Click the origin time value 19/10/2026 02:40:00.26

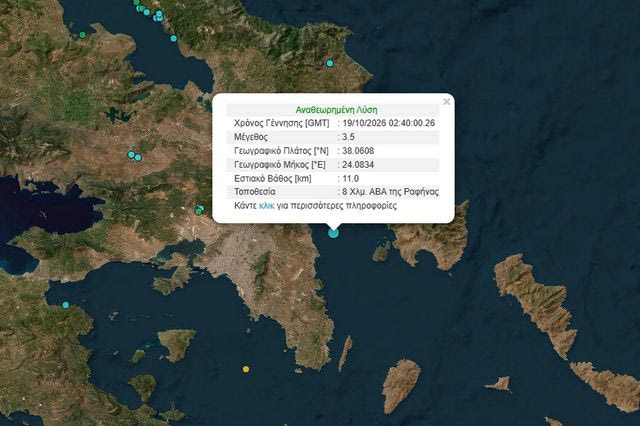click(x=389, y=123)
